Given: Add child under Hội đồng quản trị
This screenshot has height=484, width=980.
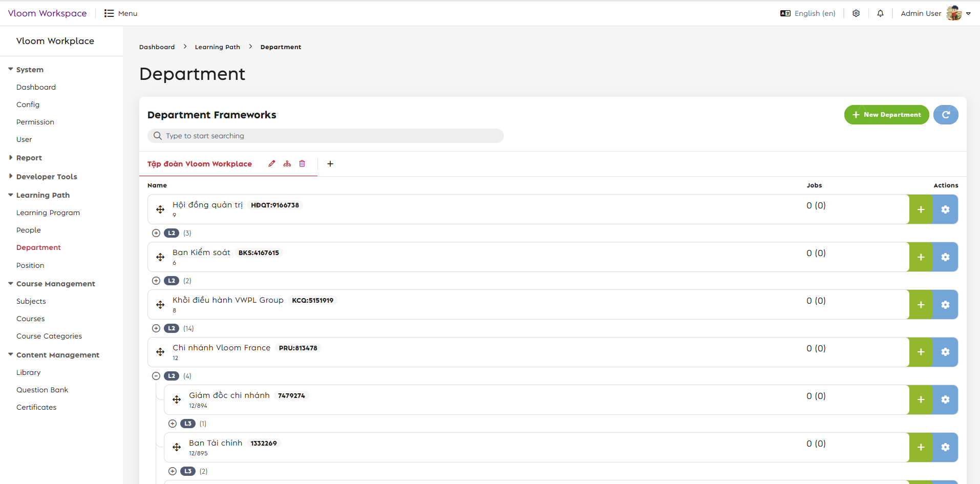Looking at the screenshot, I should (921, 209).
